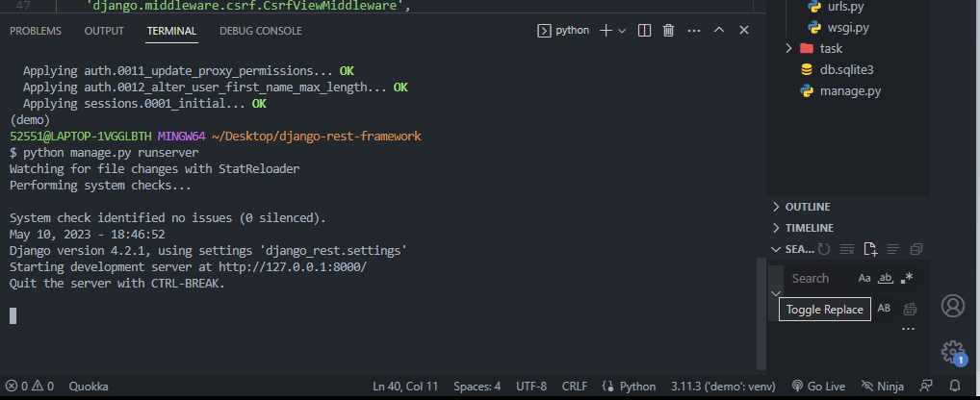
Task: View search results as tree
Action: (x=893, y=250)
